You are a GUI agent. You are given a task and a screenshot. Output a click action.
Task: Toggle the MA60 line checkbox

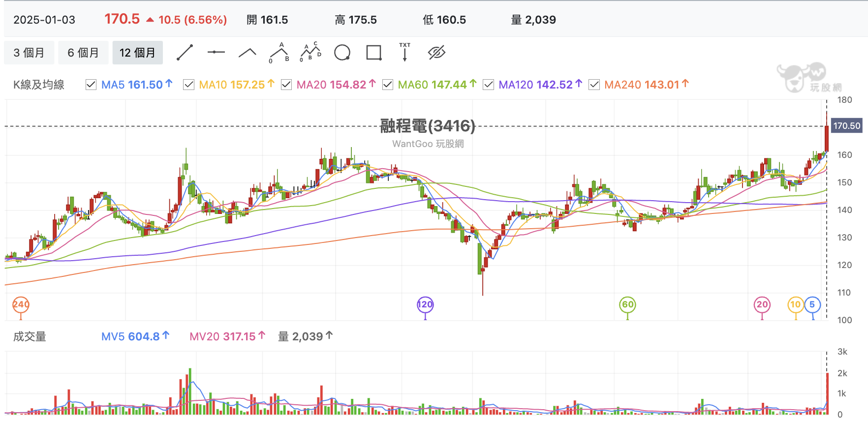click(388, 85)
